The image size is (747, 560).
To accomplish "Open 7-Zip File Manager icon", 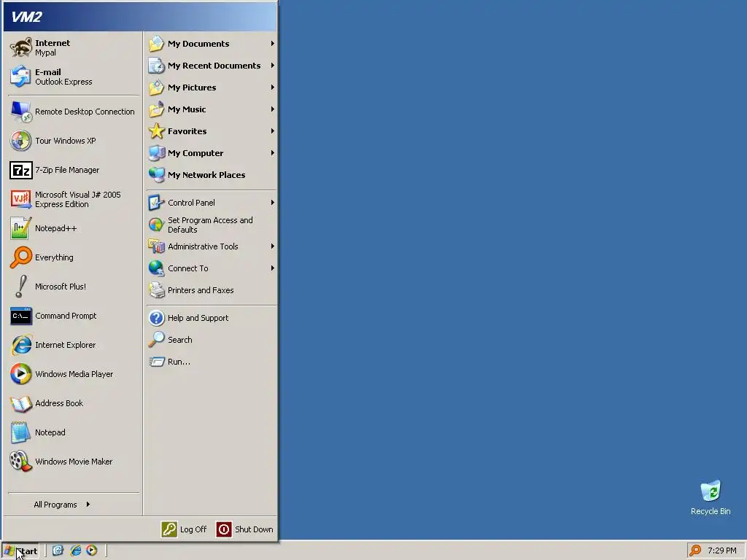I will point(21,170).
